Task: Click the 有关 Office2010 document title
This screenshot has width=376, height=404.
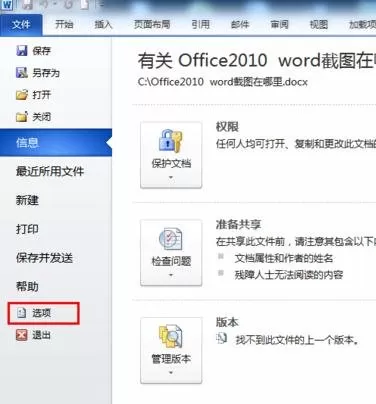Action: click(257, 60)
